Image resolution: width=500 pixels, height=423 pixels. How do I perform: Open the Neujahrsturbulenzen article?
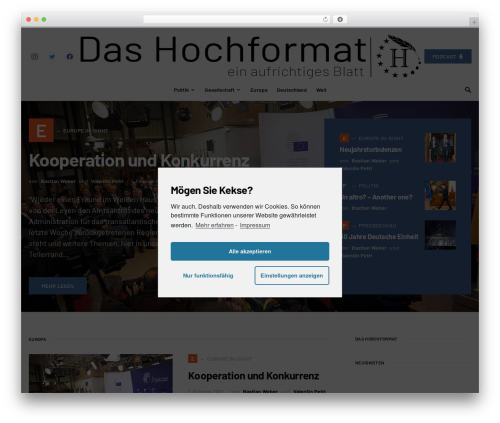tap(370, 150)
